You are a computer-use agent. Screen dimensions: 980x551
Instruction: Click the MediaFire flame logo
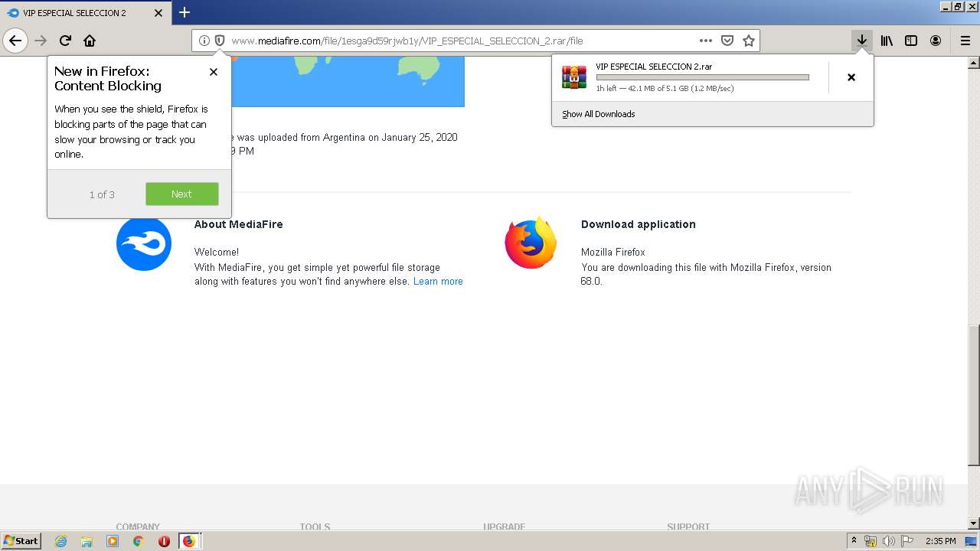(144, 243)
